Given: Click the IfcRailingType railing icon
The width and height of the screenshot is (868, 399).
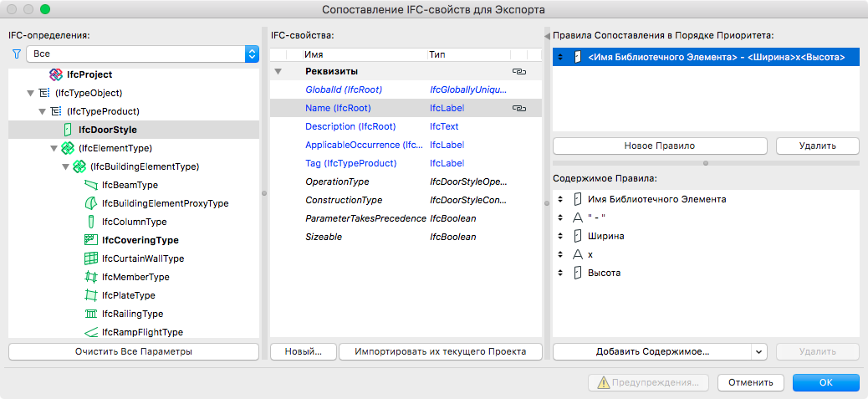Looking at the screenshot, I should [x=91, y=314].
